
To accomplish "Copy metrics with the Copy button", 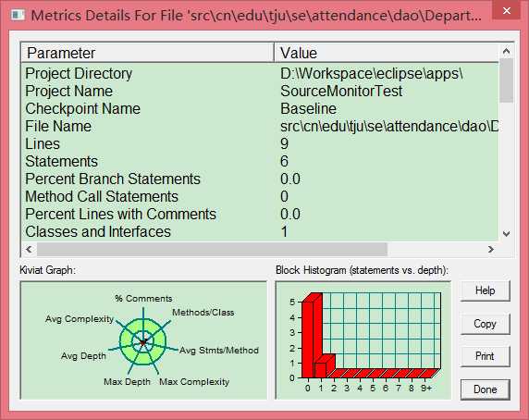I will (x=486, y=324).
